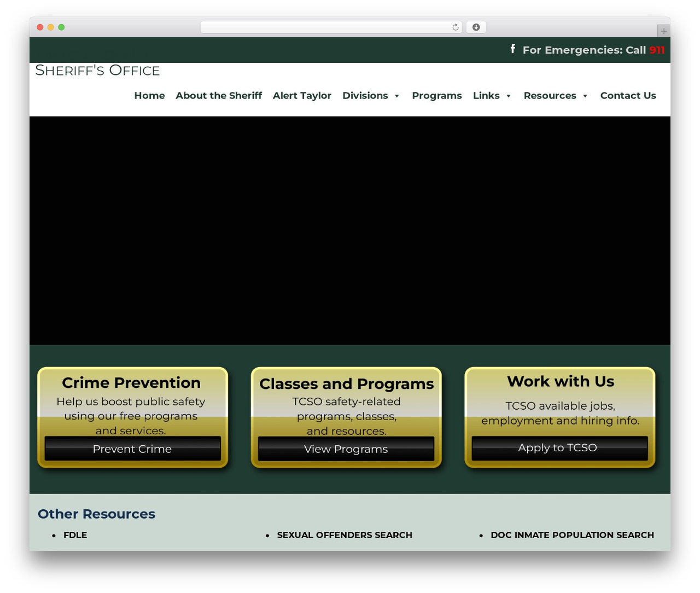Open a new browser tab with plus
Image resolution: width=700 pixels, height=593 pixels.
click(x=663, y=31)
